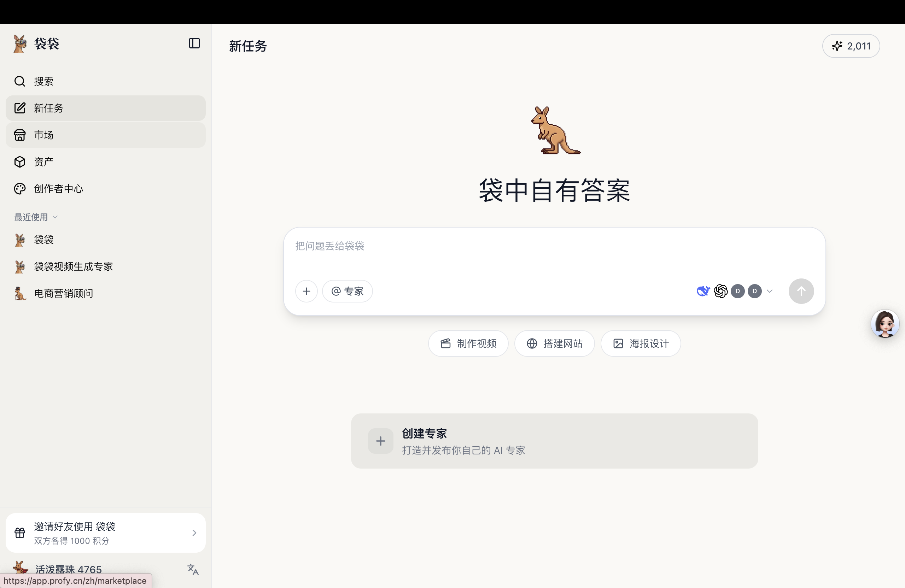Click the blue DeepSeek whale model icon

click(703, 292)
